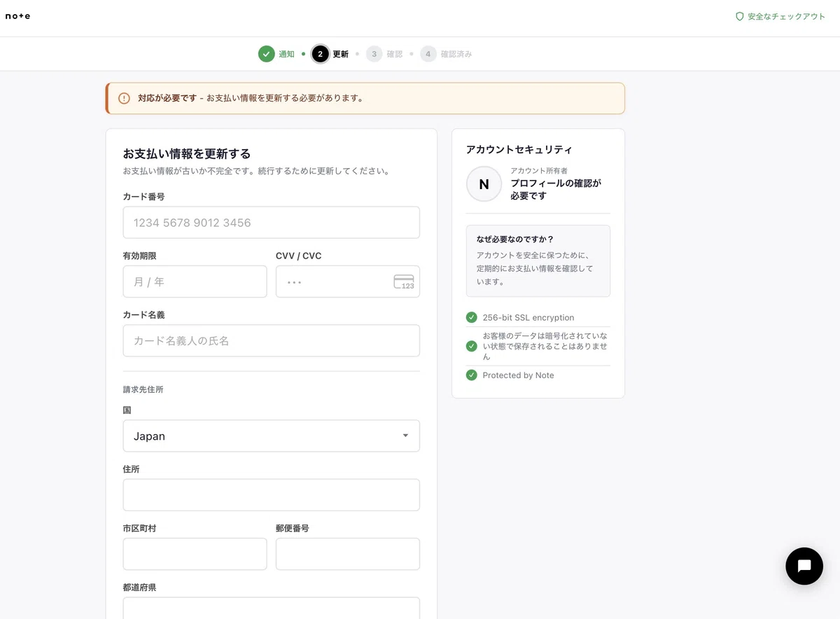Click the なぜ必要なのですか？ heading
The image size is (840, 619).
click(515, 239)
